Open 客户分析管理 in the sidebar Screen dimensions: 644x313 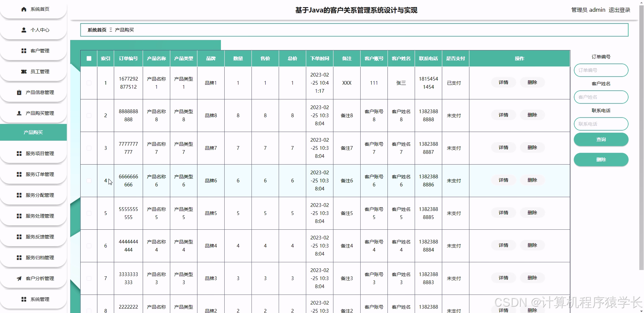click(x=33, y=278)
